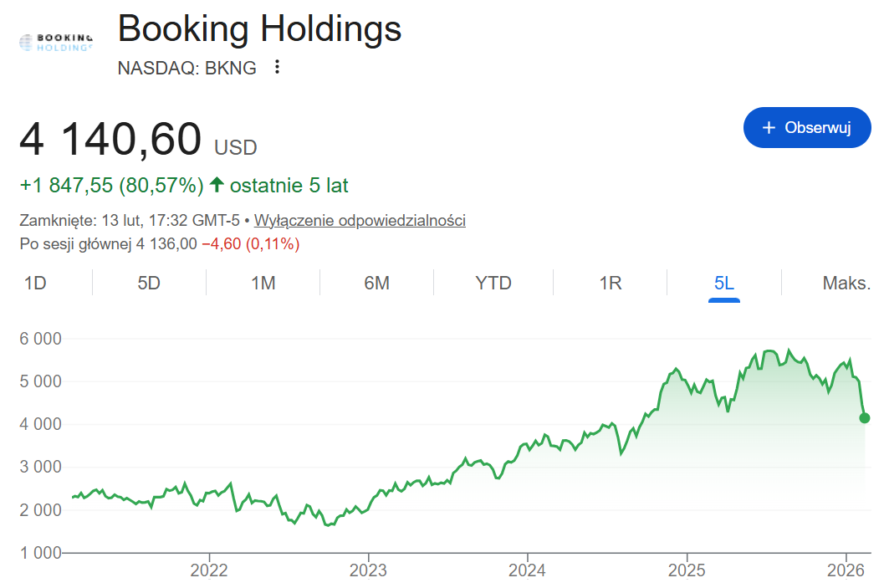Click the active 5L range tab
This screenshot has width=884, height=588.
pos(724,283)
